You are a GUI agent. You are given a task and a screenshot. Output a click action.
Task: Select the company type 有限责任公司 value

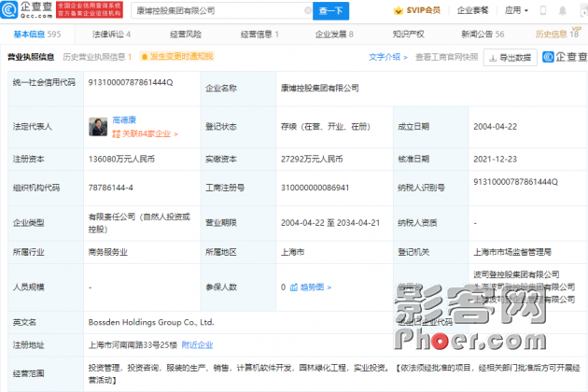pos(139,223)
